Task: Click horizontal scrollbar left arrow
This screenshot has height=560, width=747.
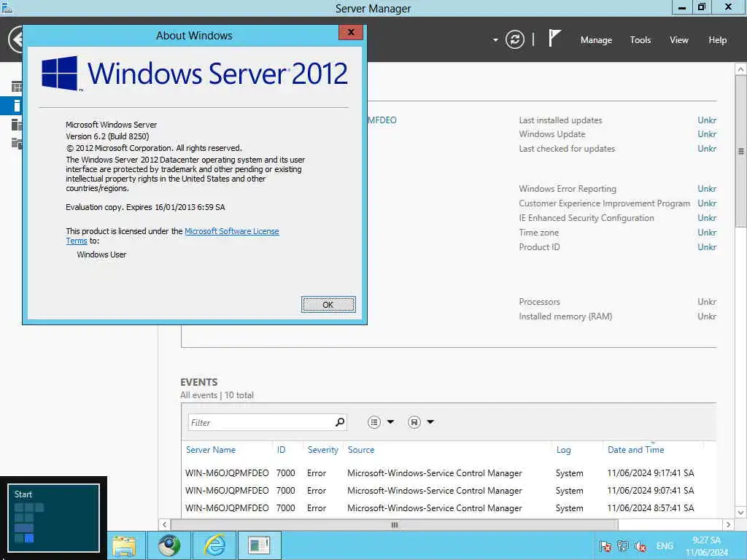Action: tap(164, 525)
